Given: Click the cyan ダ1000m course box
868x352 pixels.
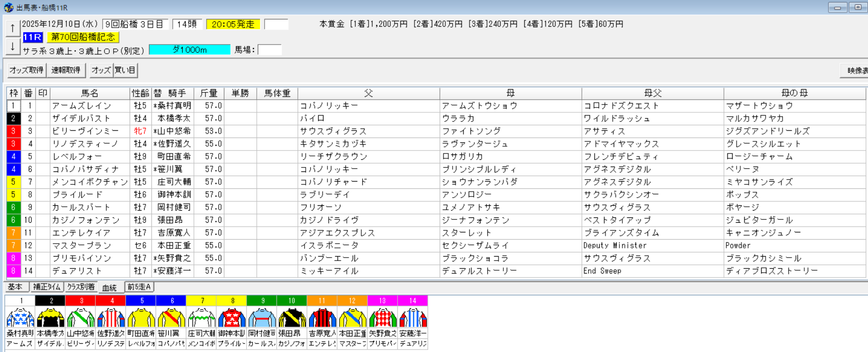Looking at the screenshot, I should point(190,50).
